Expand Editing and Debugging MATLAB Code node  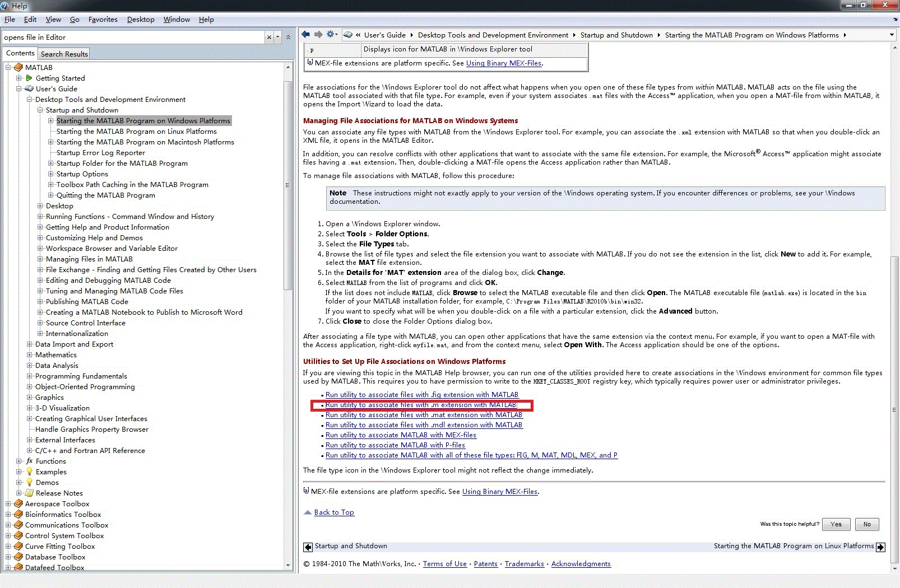coord(40,280)
